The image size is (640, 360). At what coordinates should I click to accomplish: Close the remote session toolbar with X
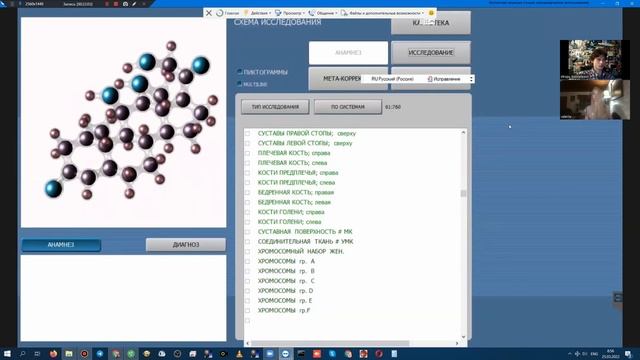pos(209,13)
